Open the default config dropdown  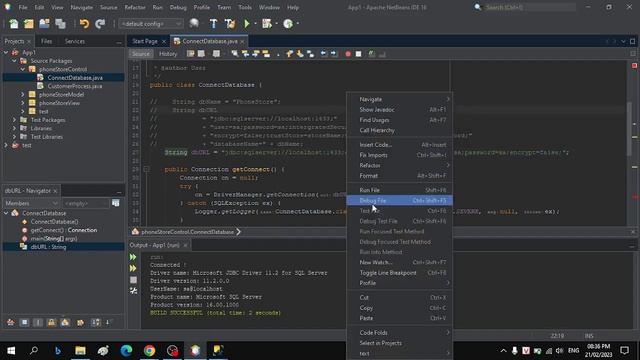click(x=151, y=24)
